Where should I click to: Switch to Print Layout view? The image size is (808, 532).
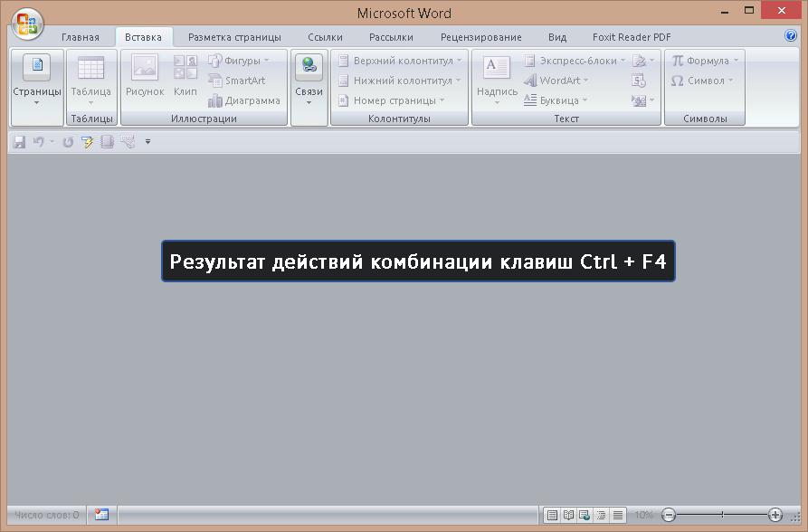pos(551,515)
